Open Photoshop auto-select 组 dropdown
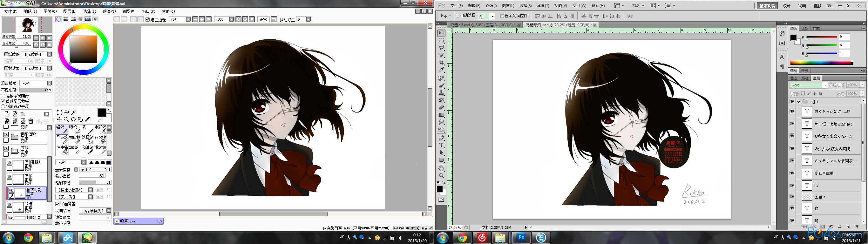 point(487,16)
